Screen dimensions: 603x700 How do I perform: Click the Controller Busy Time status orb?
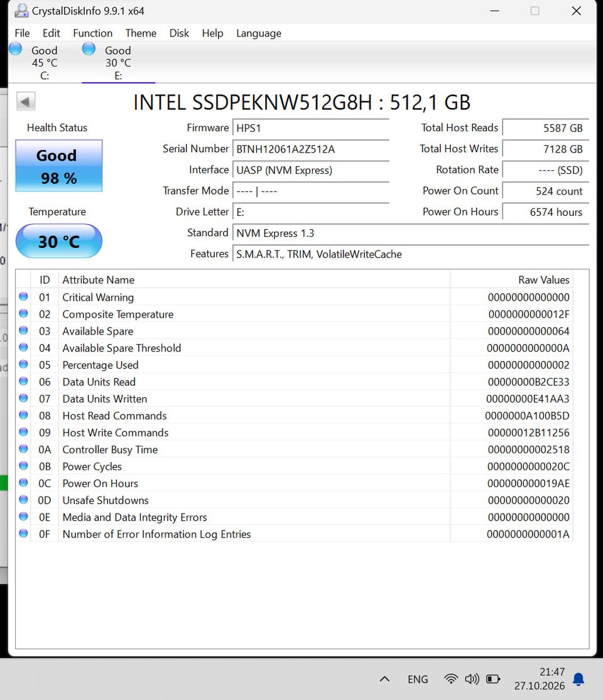(23, 449)
